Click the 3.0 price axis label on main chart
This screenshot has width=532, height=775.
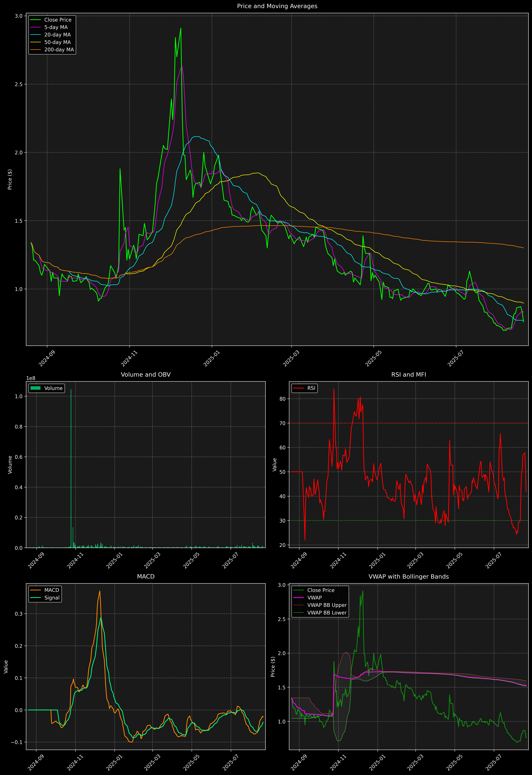pos(19,16)
